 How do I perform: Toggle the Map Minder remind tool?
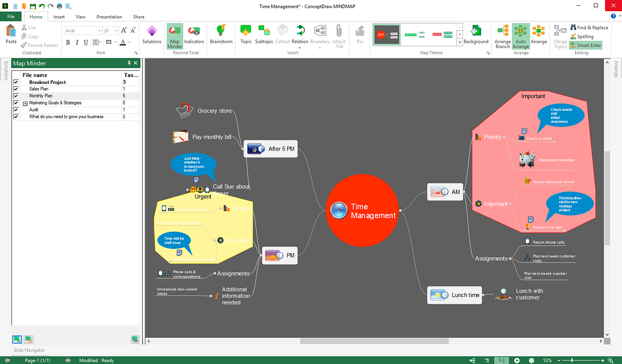point(174,36)
